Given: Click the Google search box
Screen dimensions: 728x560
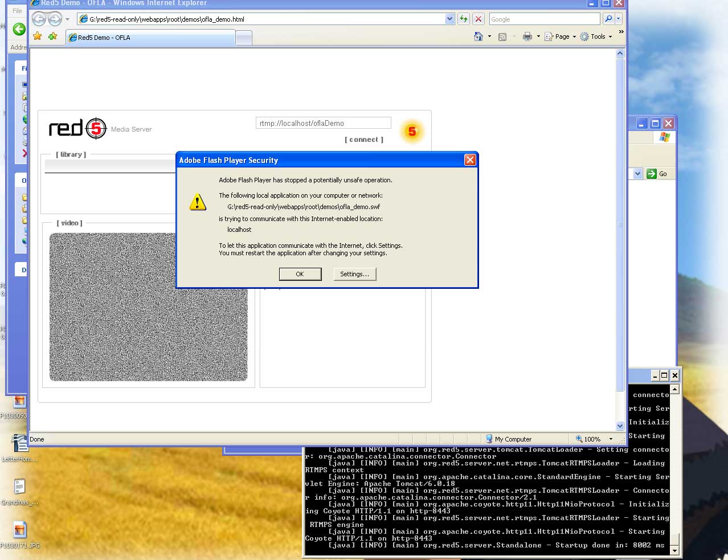Looking at the screenshot, I should 545,19.
